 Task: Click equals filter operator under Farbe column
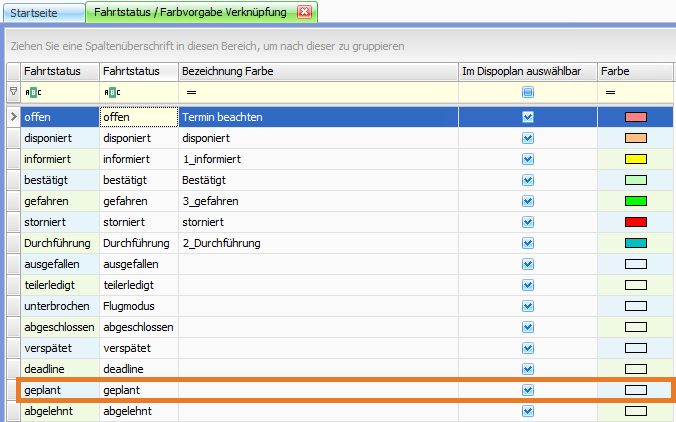coord(609,92)
